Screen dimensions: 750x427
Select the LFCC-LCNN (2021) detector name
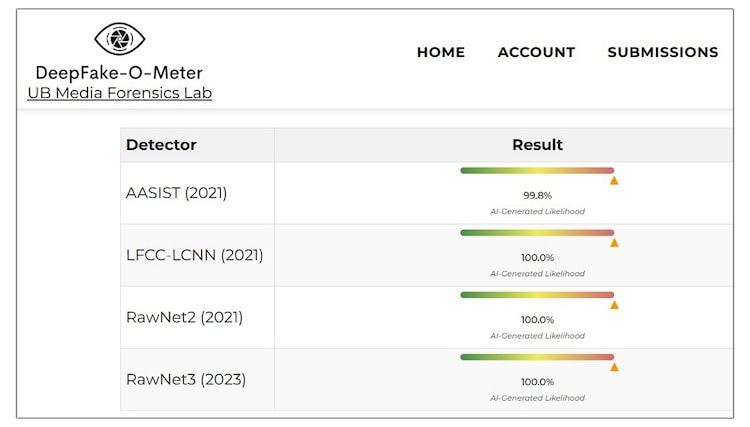[194, 255]
